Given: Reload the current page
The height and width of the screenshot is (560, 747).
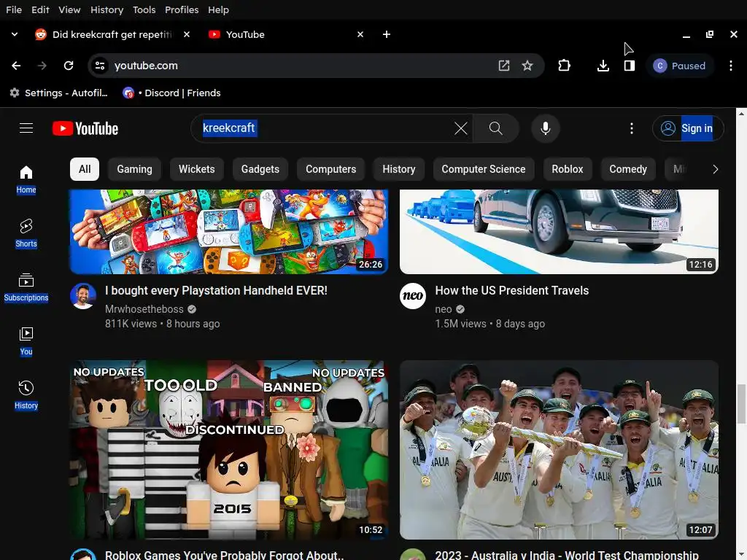Looking at the screenshot, I should click(x=69, y=66).
